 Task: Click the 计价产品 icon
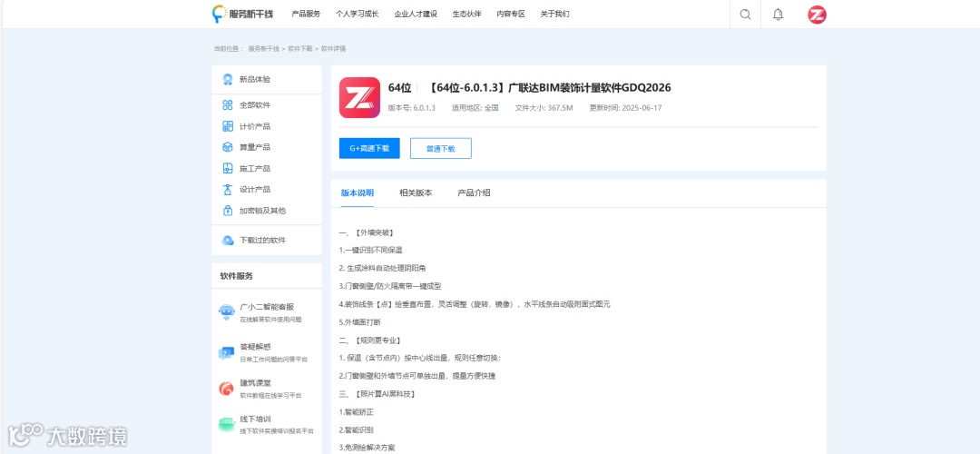[228, 126]
